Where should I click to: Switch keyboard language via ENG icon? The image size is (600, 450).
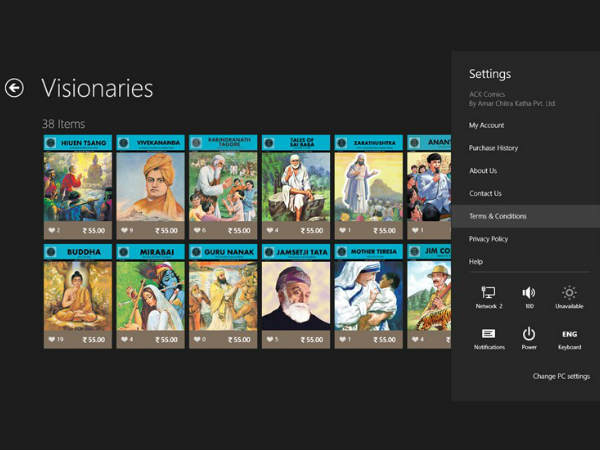click(569, 334)
